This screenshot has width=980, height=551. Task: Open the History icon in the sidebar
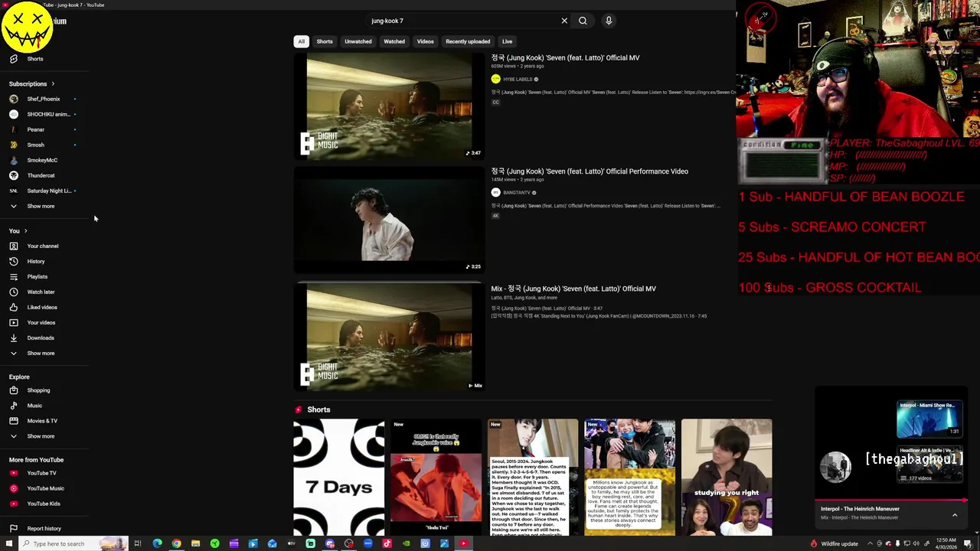(x=13, y=261)
